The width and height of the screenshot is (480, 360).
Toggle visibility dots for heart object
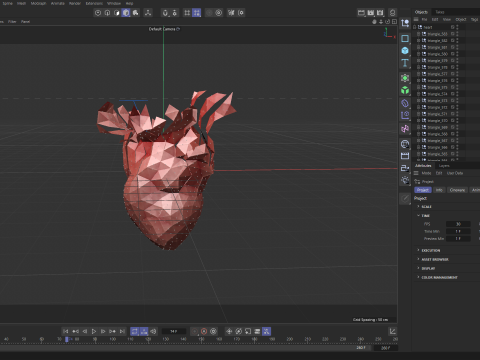[x=457, y=27]
